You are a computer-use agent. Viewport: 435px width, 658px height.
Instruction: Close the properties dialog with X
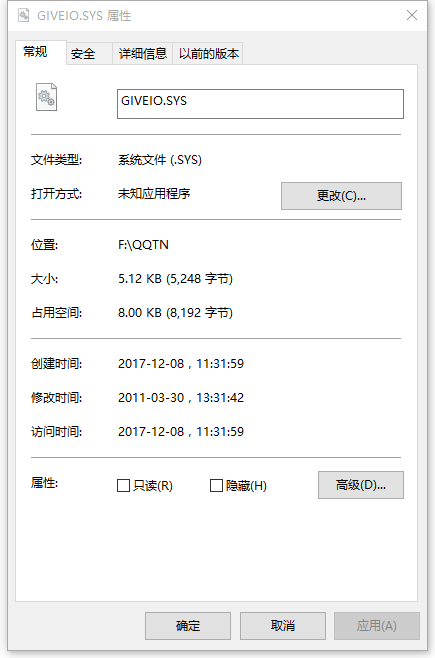(412, 16)
